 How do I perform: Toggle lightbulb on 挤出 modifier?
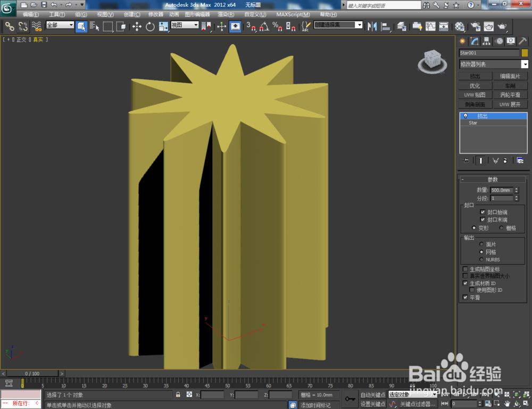pos(465,116)
